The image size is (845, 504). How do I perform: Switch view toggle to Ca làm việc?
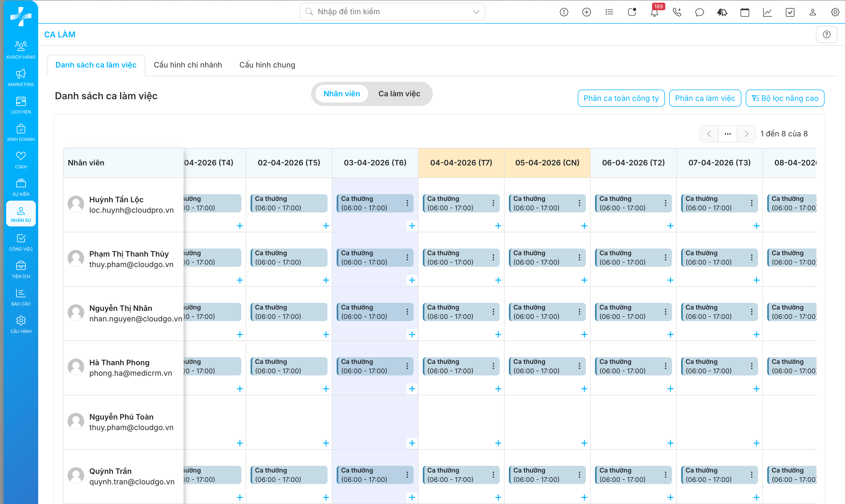click(399, 94)
